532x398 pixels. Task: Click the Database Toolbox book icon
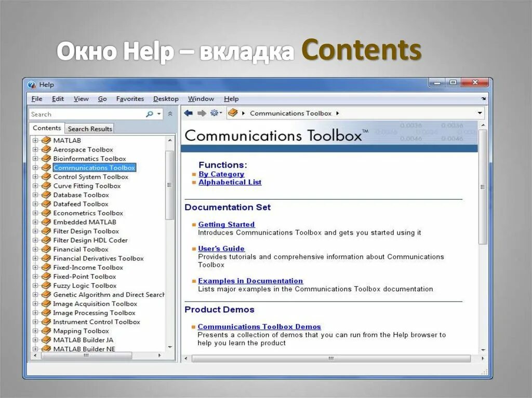point(46,195)
